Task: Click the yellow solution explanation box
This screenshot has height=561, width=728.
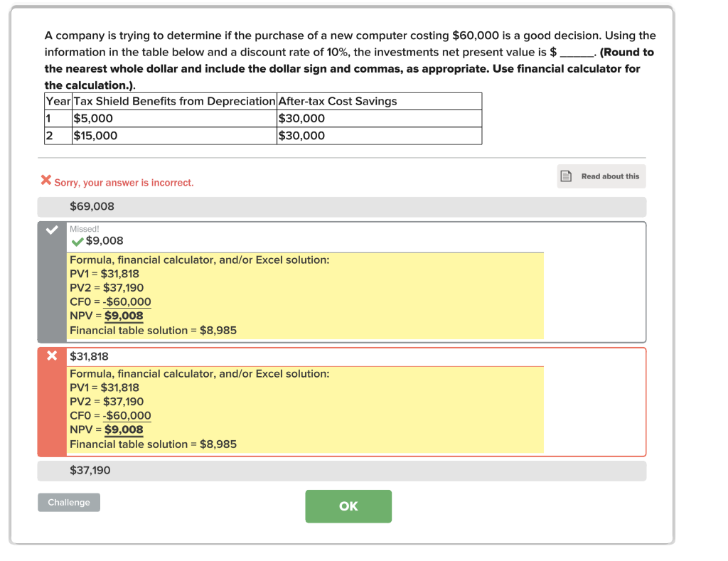Action: 306,294
